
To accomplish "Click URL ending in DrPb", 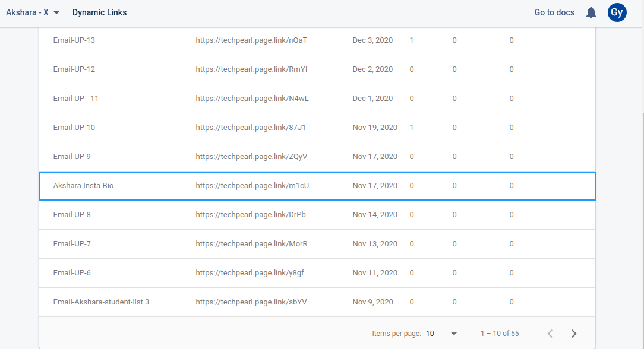I will pos(251,215).
